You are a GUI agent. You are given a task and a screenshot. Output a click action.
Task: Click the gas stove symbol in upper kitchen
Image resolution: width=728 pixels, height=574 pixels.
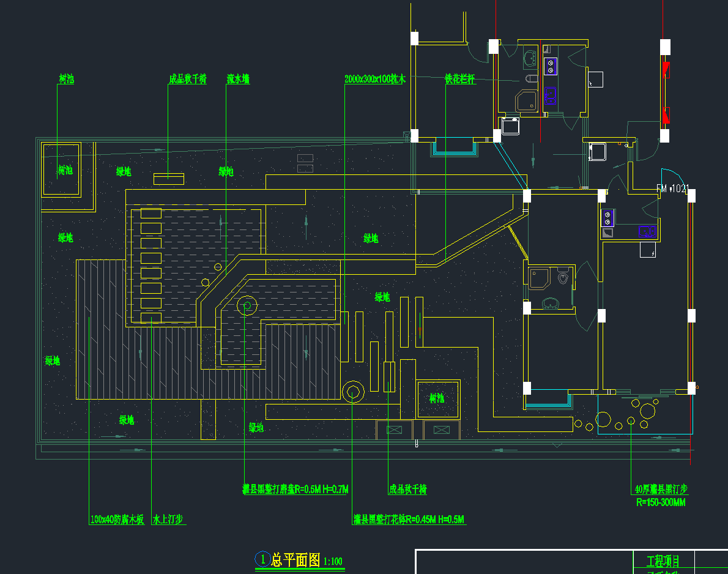tap(551, 65)
